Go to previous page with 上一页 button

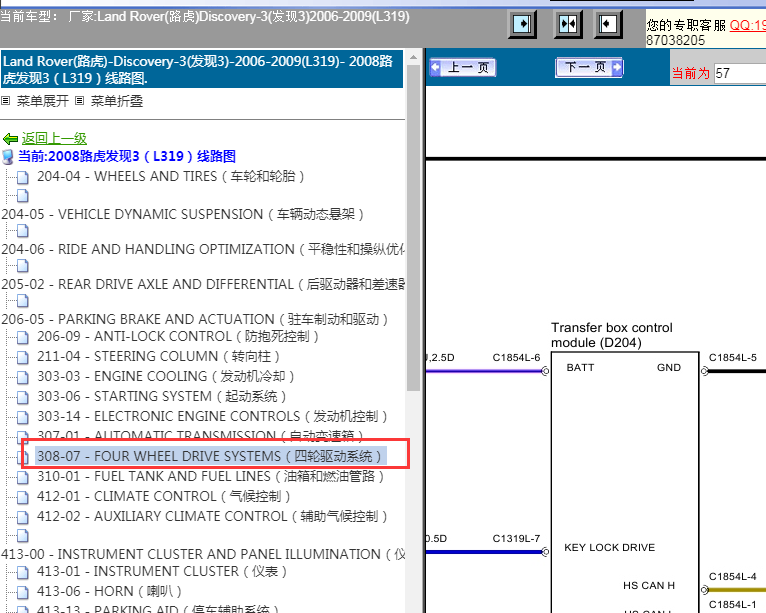point(463,67)
